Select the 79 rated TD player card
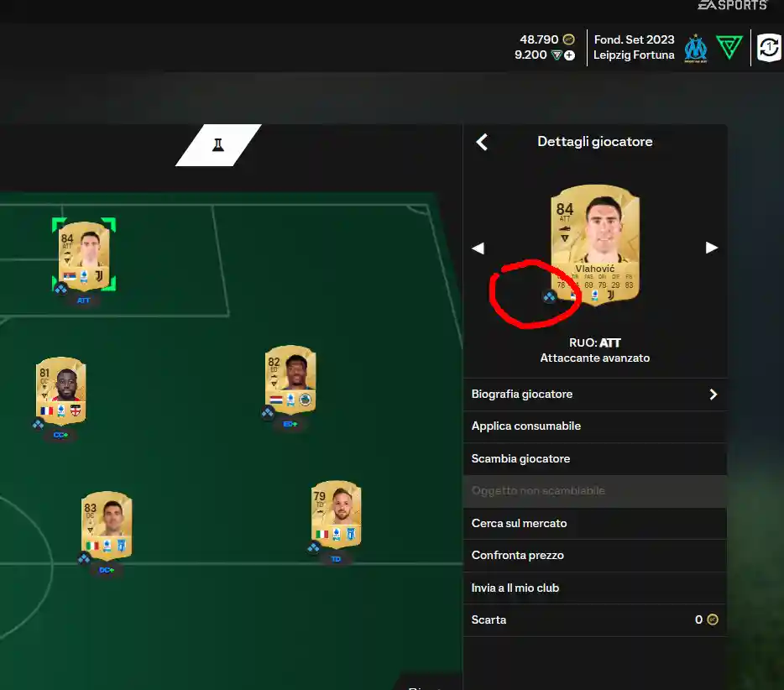784x690 pixels. pos(336,515)
